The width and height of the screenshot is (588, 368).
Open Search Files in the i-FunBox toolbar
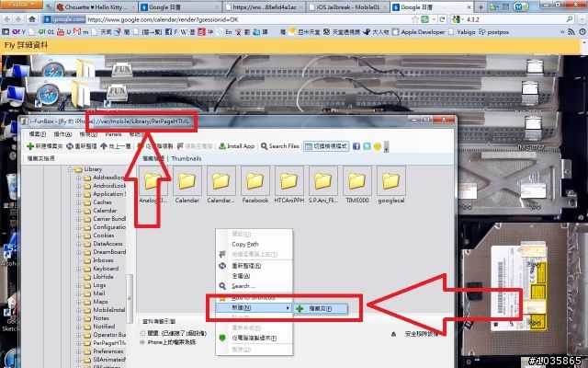click(x=279, y=146)
